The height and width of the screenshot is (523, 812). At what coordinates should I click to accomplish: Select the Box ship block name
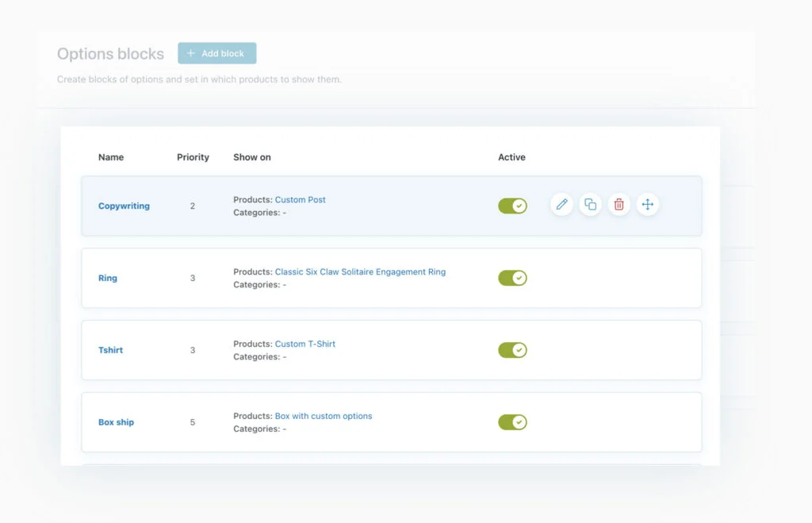(x=116, y=422)
